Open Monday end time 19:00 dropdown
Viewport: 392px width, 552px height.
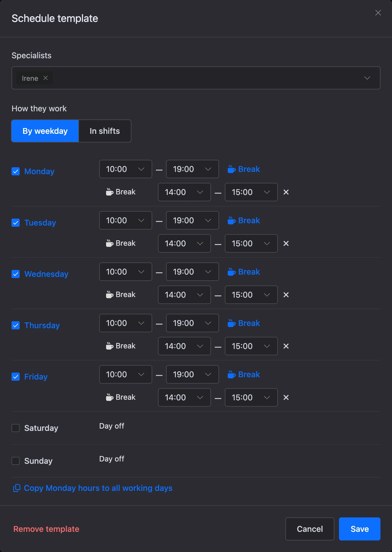coord(193,169)
